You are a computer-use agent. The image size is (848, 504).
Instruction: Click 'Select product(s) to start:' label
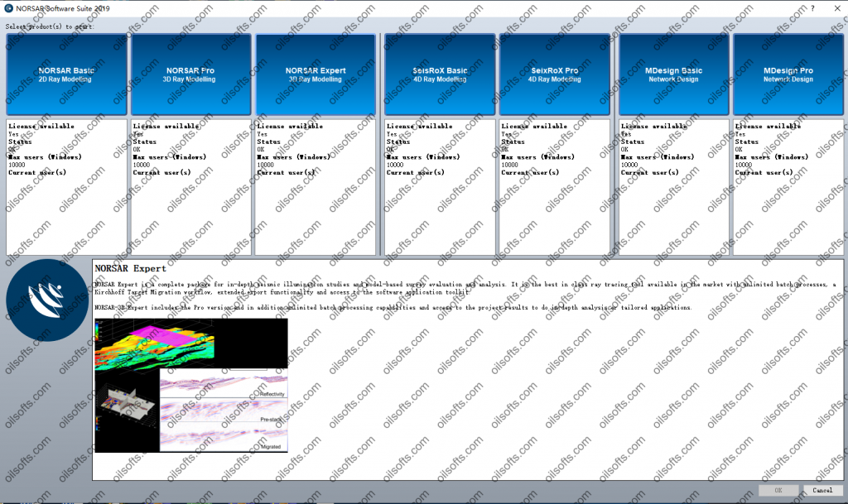pyautogui.click(x=50, y=26)
